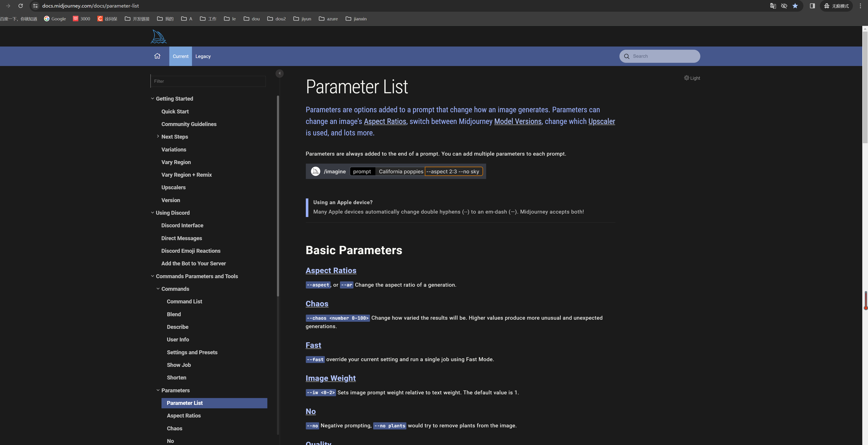The height and width of the screenshot is (445, 868).
Task: Expand the Next Steps tree item
Action: [x=158, y=136]
